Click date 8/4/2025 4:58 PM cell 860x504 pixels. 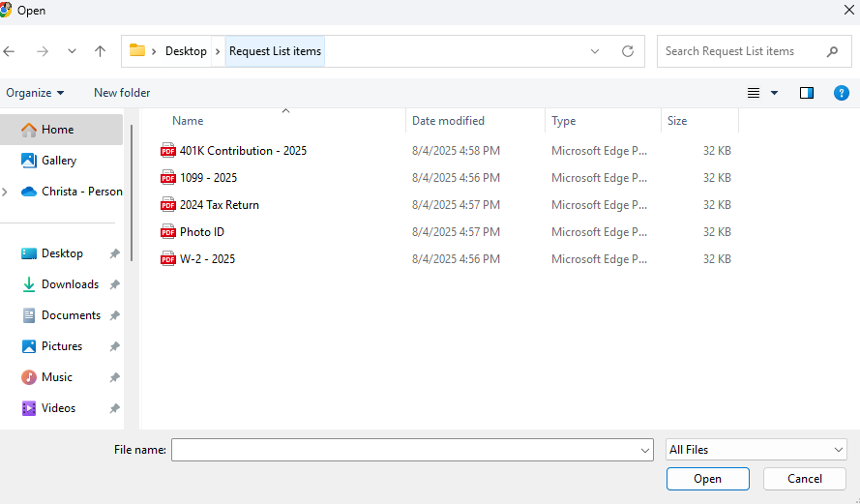coord(457,151)
